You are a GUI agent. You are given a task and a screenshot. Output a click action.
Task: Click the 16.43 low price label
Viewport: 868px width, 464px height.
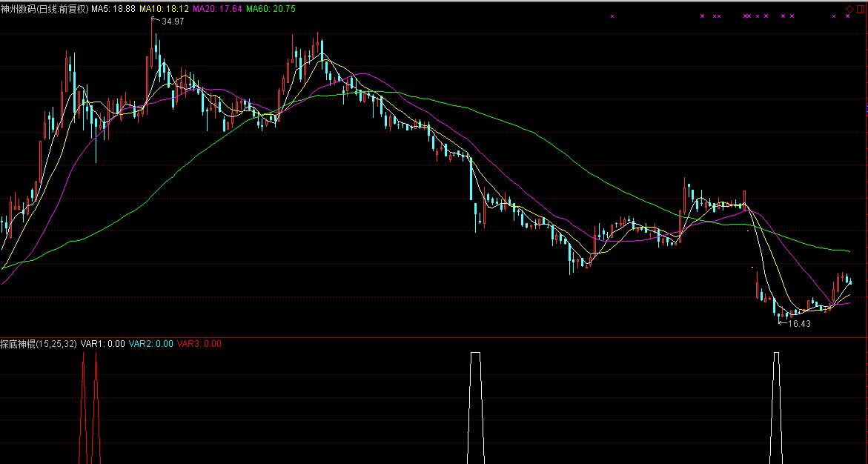[x=799, y=324]
